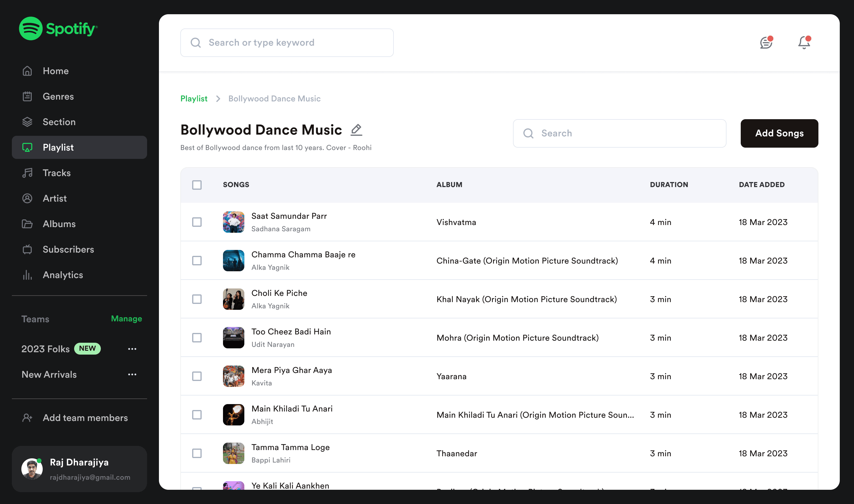Click the Section layers icon
The height and width of the screenshot is (504, 854).
(x=27, y=122)
